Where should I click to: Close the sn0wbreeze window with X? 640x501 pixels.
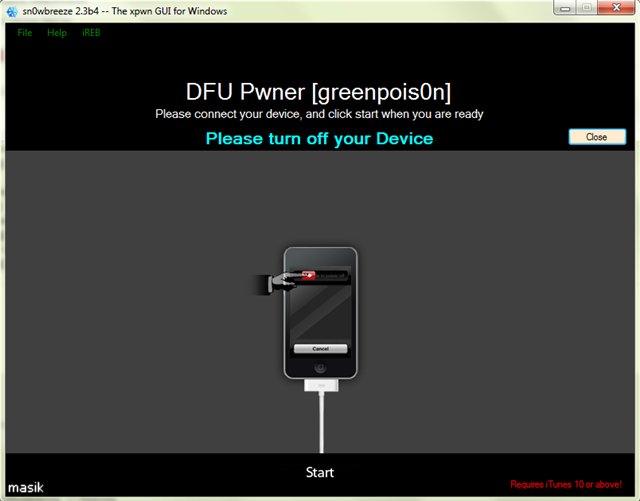tap(616, 8)
